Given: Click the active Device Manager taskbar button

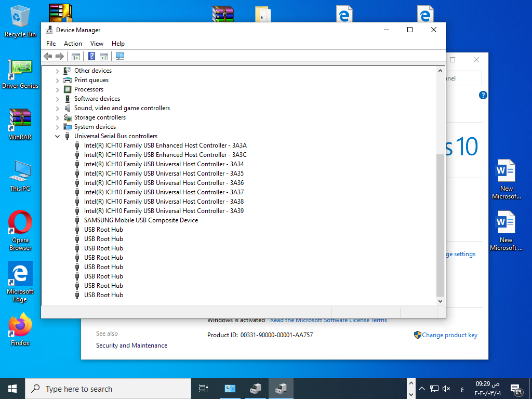Looking at the screenshot, I should [x=281, y=389].
